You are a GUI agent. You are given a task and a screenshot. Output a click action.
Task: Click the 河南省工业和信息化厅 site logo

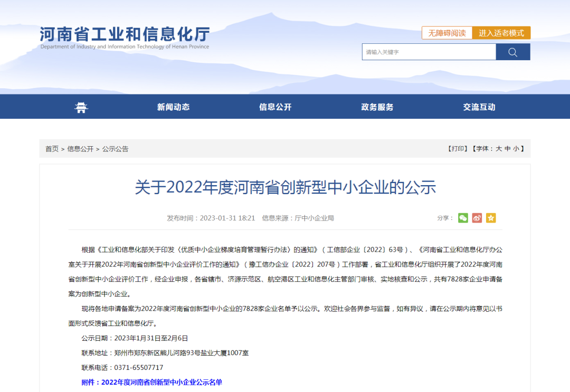coord(125,37)
